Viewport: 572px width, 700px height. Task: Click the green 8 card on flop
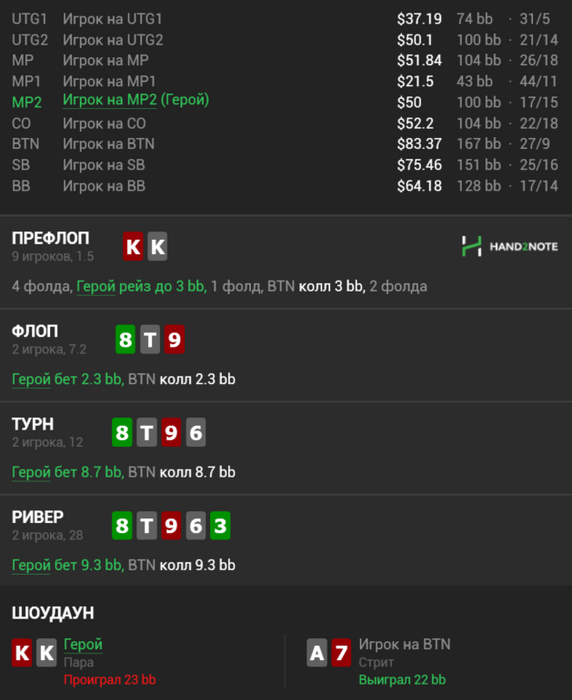coord(125,339)
